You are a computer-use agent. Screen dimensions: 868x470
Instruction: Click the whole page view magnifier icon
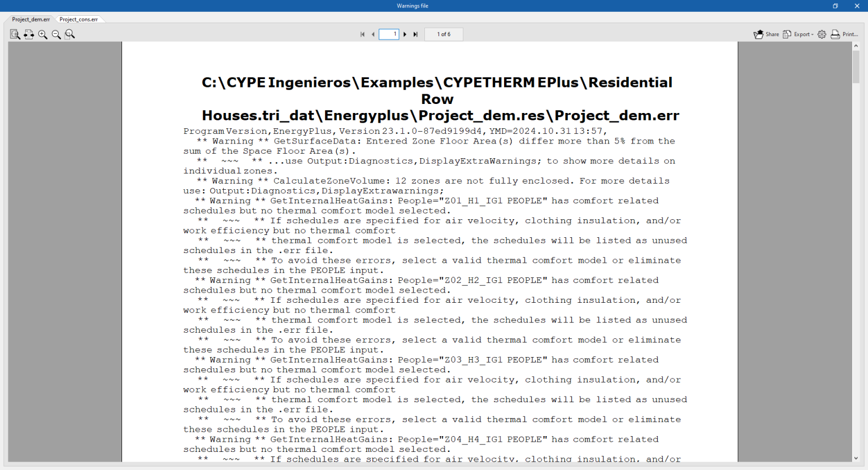coord(15,34)
